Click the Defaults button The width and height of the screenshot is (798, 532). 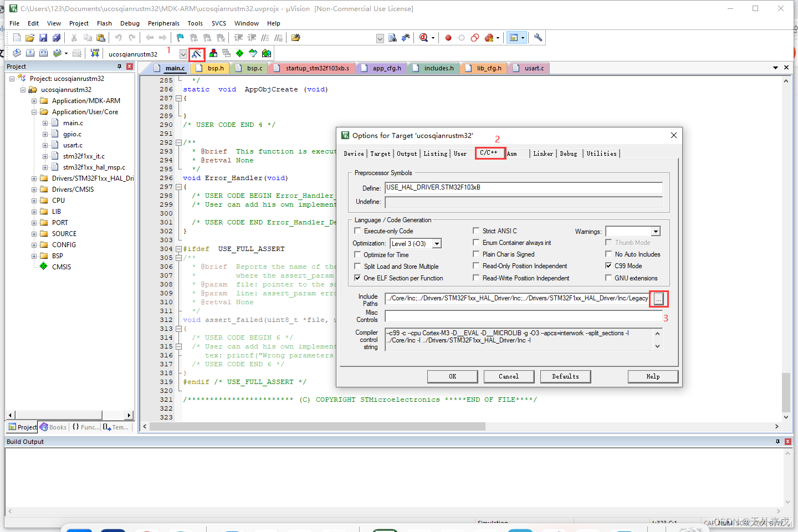[x=565, y=376]
